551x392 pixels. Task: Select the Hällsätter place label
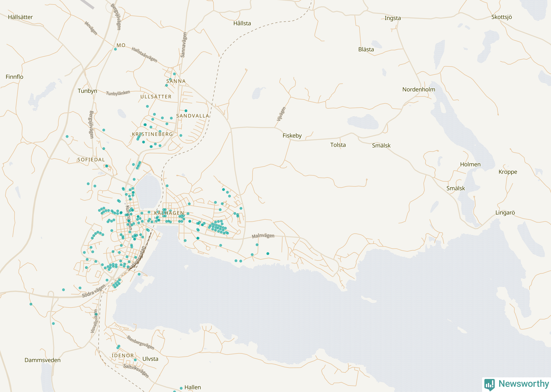click(x=20, y=17)
